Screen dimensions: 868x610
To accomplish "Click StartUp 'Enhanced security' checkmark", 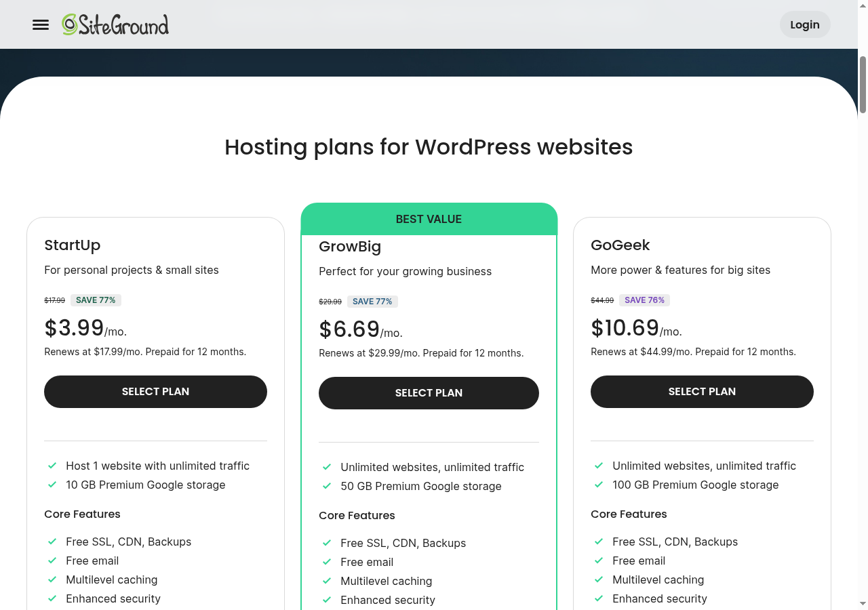I will tap(52, 598).
